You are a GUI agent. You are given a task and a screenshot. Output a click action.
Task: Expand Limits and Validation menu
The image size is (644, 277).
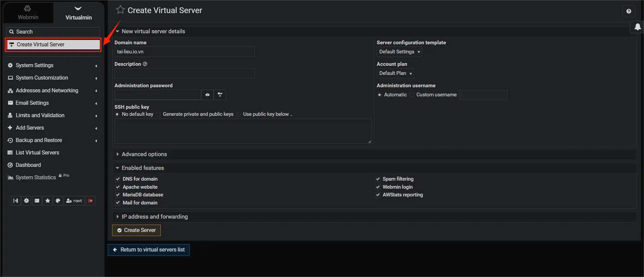(53, 115)
